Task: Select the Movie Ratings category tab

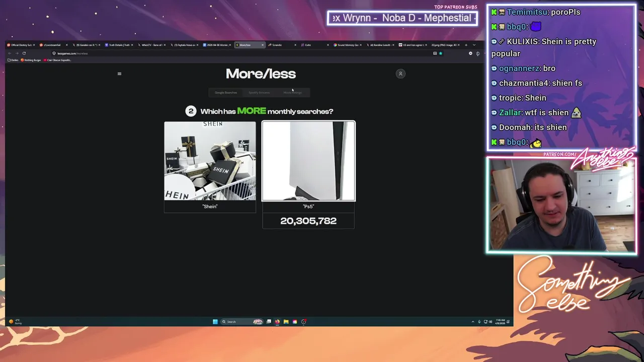Action: pyautogui.click(x=292, y=93)
